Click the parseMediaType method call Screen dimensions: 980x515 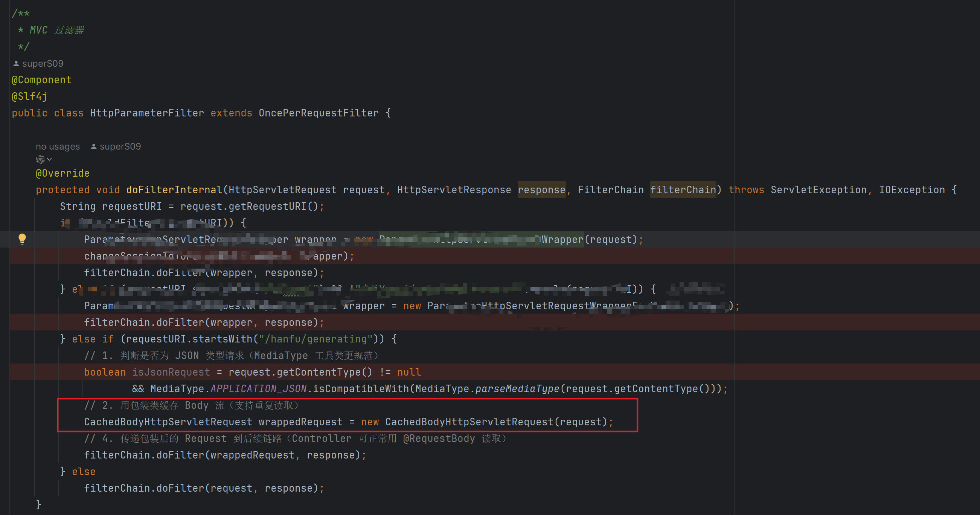point(517,389)
